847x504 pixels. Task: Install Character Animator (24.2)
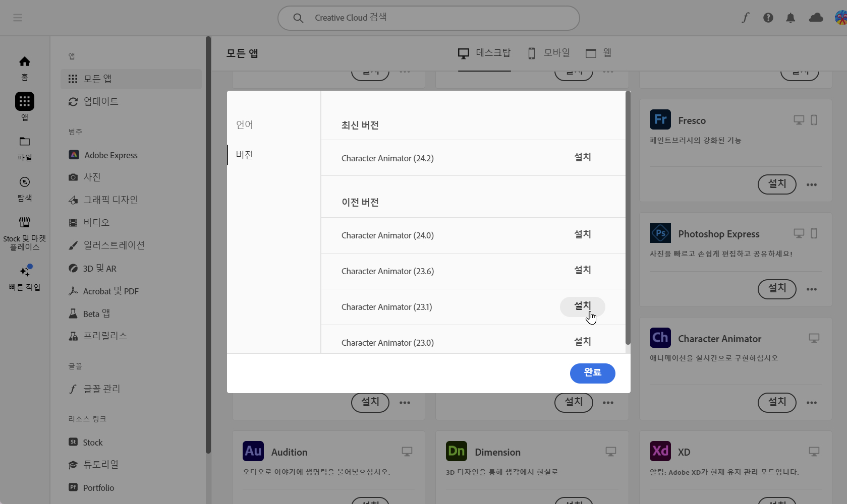tap(583, 158)
